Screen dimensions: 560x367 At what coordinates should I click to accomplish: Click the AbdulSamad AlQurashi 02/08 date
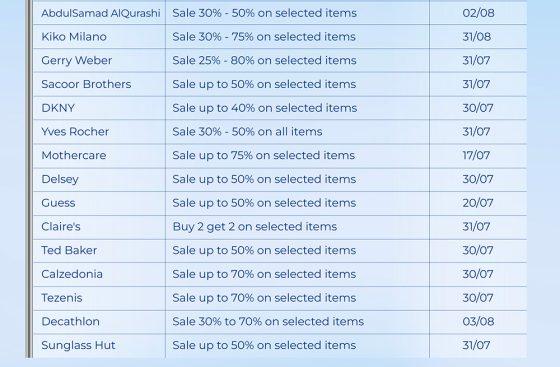[x=478, y=13]
